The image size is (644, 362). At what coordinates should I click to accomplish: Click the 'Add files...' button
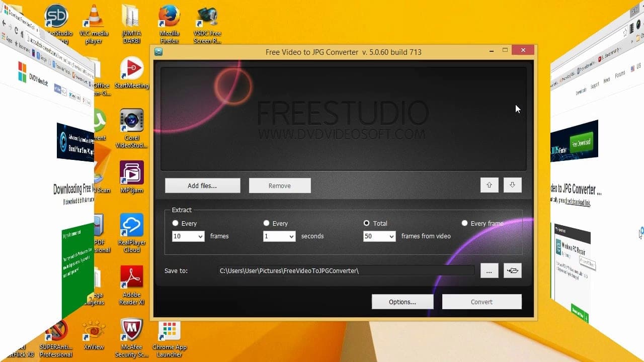point(202,186)
